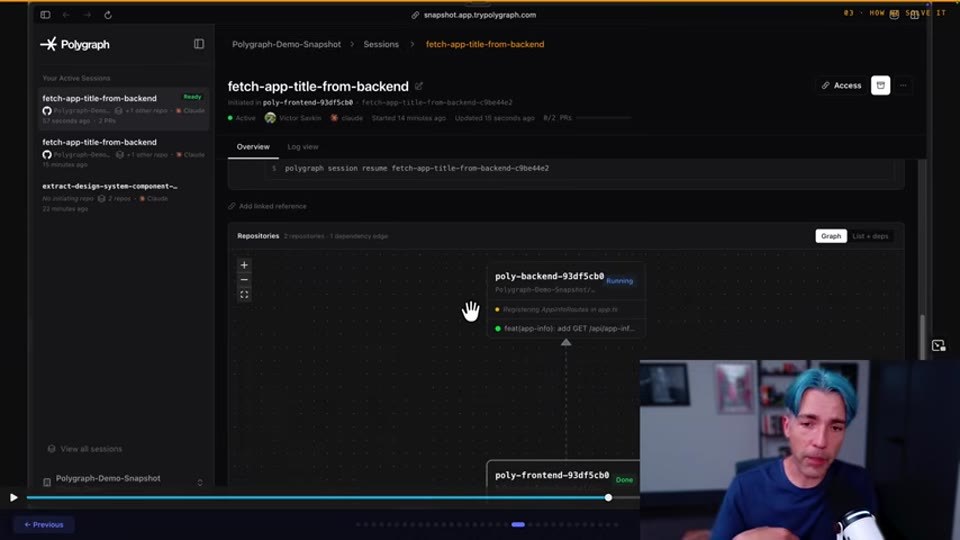Expand the Polygraph-Demo-Snapshot workspace switcher
960x540 pixels.
point(200,482)
